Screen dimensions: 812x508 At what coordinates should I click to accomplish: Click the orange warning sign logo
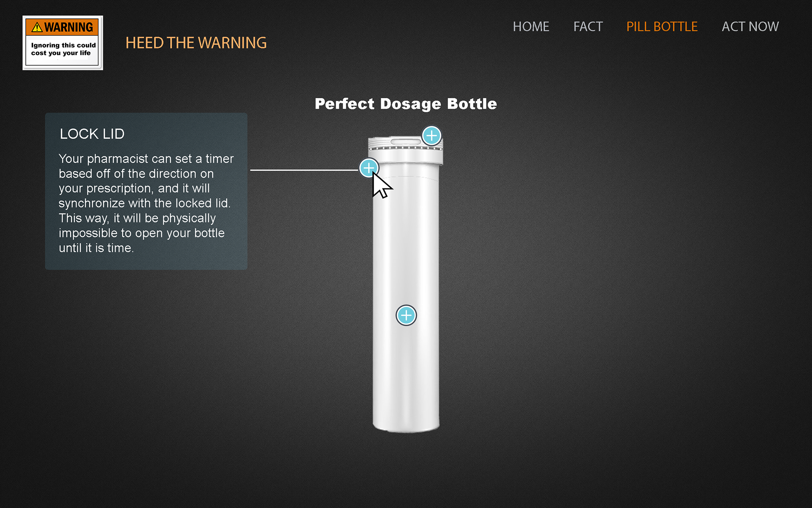63,43
